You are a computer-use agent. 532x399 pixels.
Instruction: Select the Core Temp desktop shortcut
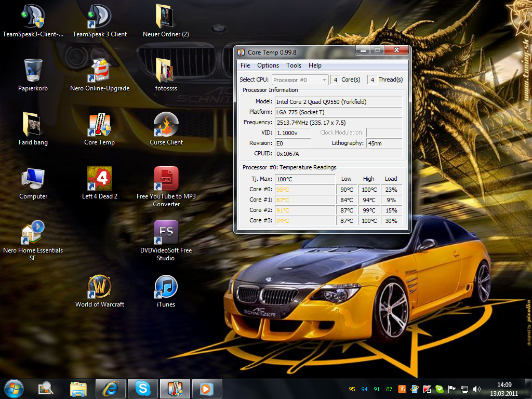[x=100, y=129]
